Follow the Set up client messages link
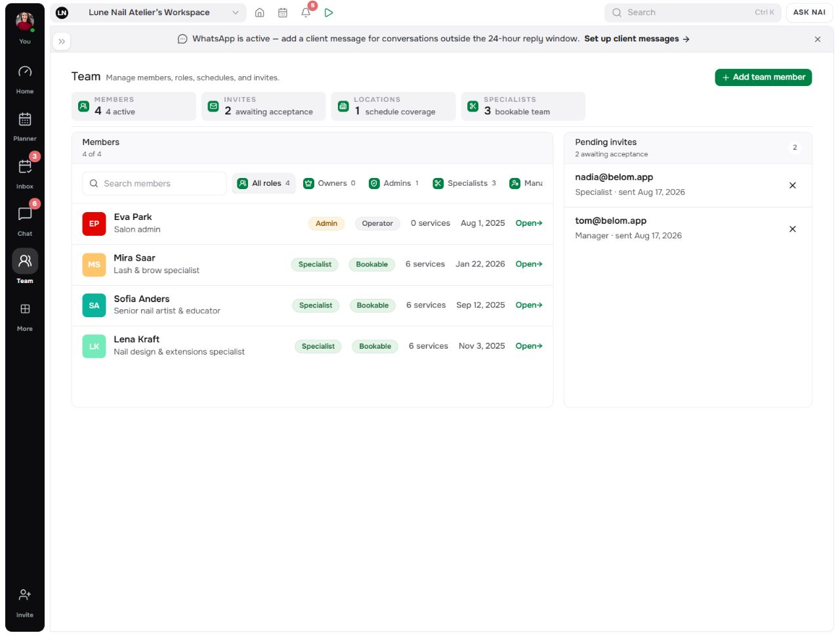This screenshot has height=637, width=840. tap(637, 39)
